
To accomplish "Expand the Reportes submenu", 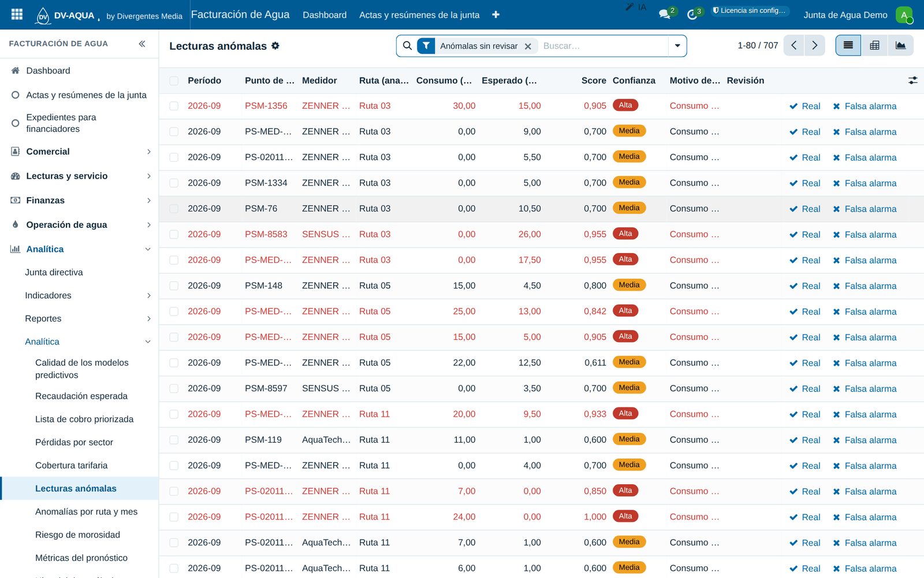I will click(79, 318).
